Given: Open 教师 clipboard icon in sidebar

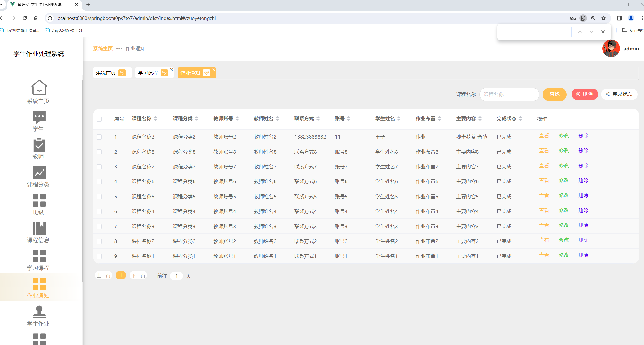Looking at the screenshot, I should 39,145.
